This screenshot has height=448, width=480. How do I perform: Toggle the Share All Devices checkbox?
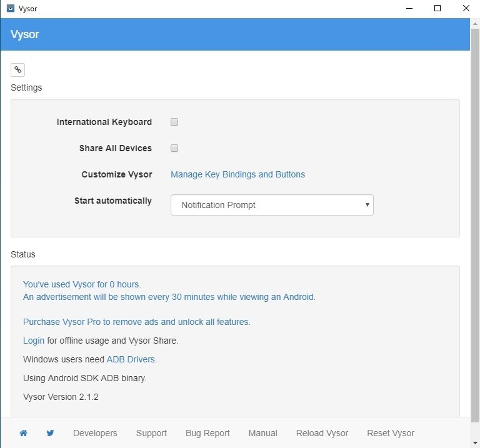(x=174, y=148)
